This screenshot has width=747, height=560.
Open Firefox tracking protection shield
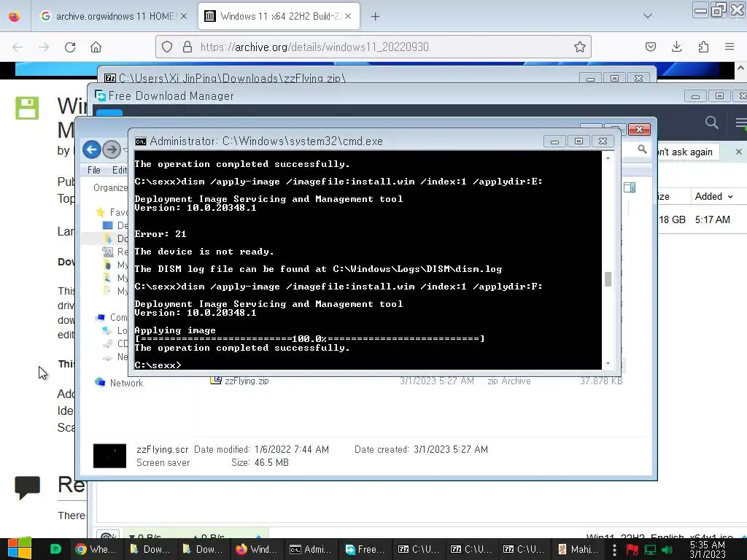[x=167, y=47]
